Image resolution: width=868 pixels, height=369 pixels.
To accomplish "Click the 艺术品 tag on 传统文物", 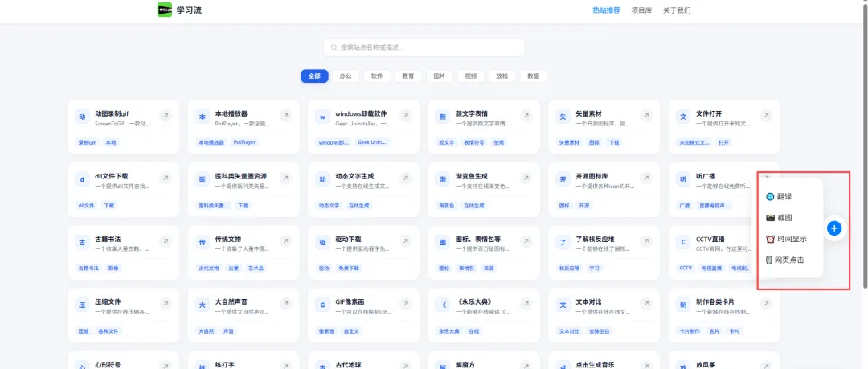I will click(256, 269).
